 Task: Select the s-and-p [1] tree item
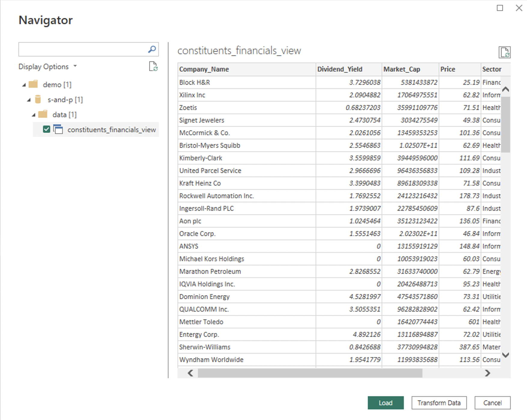(x=65, y=100)
